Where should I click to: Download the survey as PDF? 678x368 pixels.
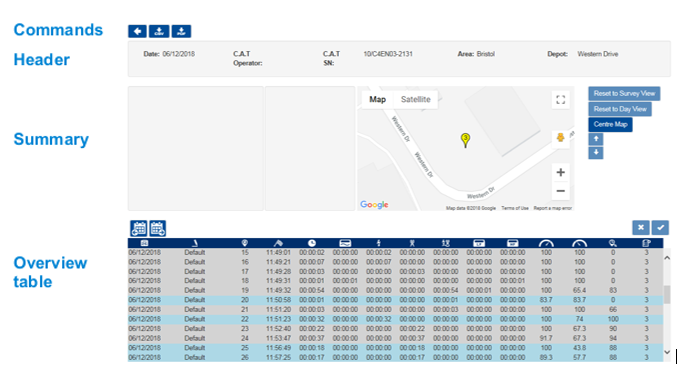181,31
